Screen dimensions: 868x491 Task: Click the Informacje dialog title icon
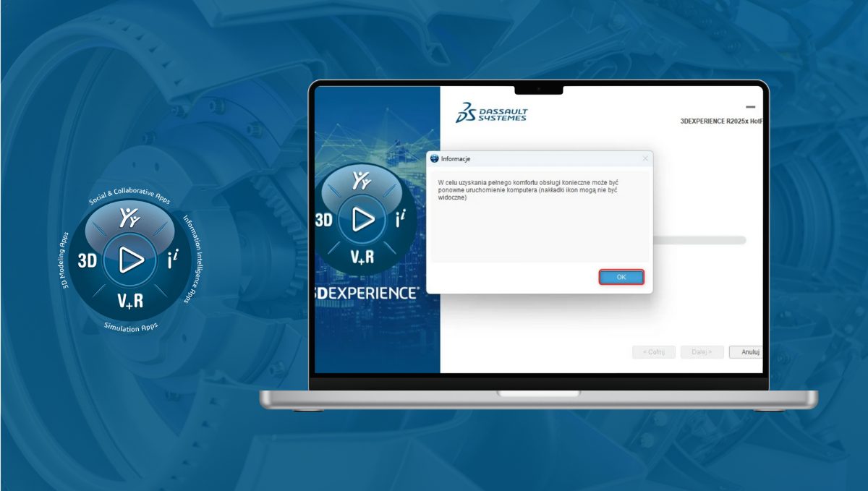click(434, 158)
